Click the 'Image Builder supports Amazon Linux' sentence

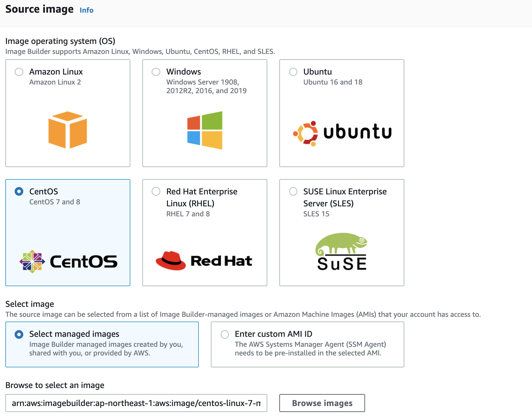[x=140, y=52]
